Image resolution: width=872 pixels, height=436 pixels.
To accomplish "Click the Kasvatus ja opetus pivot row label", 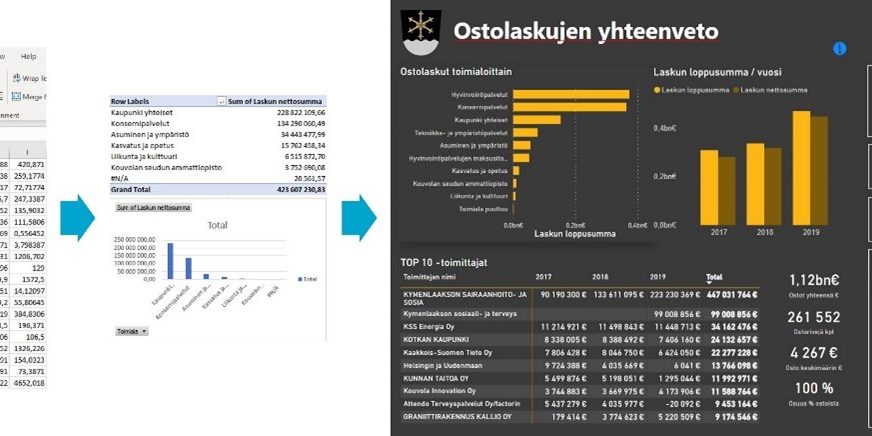I will point(141,146).
